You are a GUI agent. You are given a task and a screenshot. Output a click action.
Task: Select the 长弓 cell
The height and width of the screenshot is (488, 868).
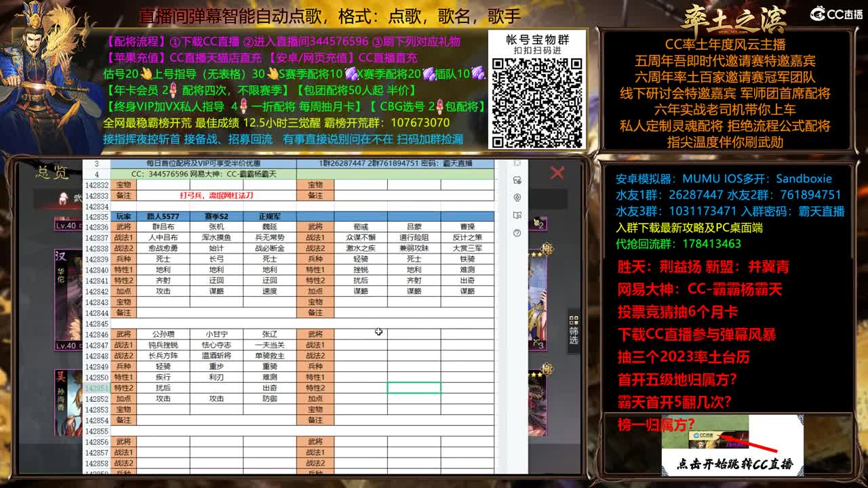coord(216,259)
